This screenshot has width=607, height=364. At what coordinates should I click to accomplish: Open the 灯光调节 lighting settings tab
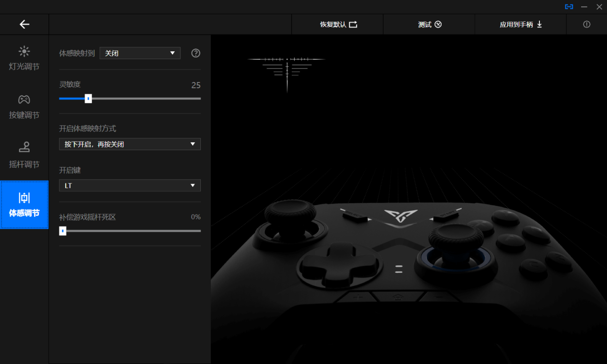click(x=24, y=58)
